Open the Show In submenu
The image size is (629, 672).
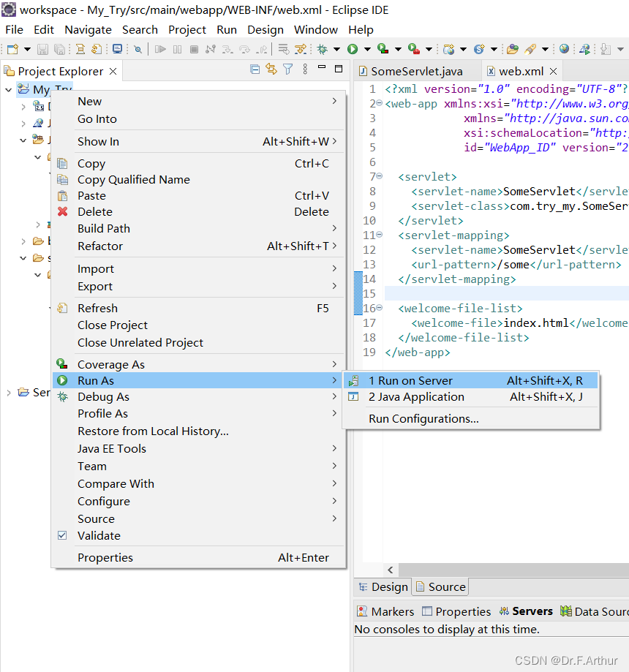pos(198,141)
